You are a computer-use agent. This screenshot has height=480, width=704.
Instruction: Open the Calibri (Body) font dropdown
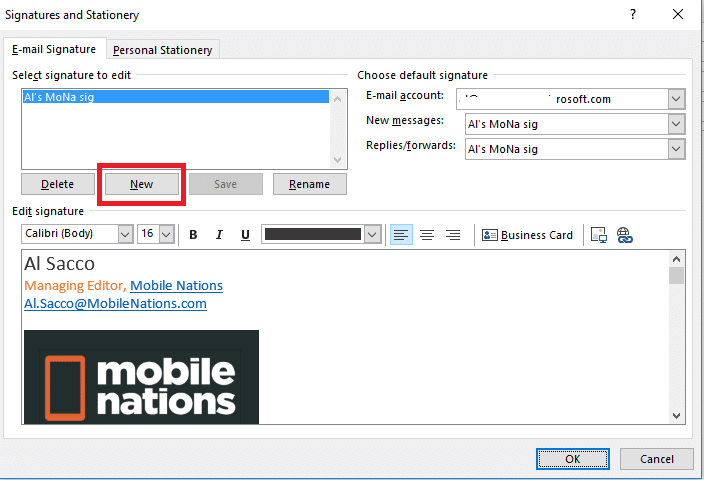[x=125, y=234]
